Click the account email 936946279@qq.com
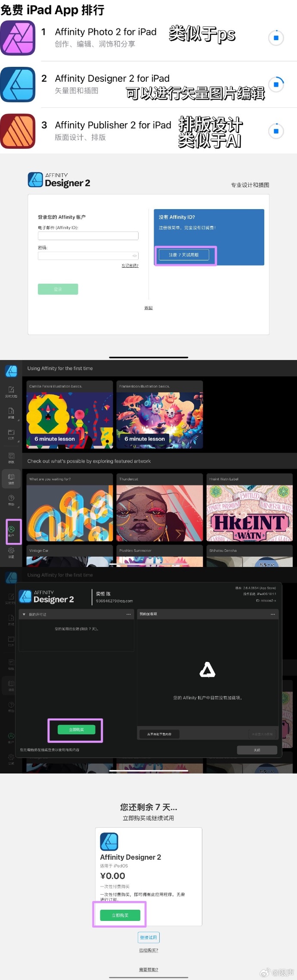297x980 pixels. (x=114, y=601)
